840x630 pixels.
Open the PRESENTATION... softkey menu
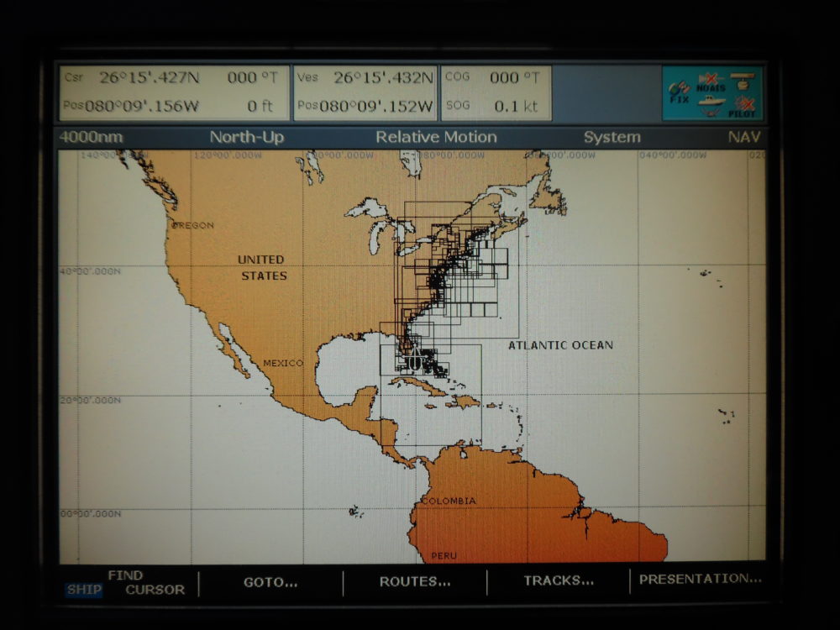[700, 580]
